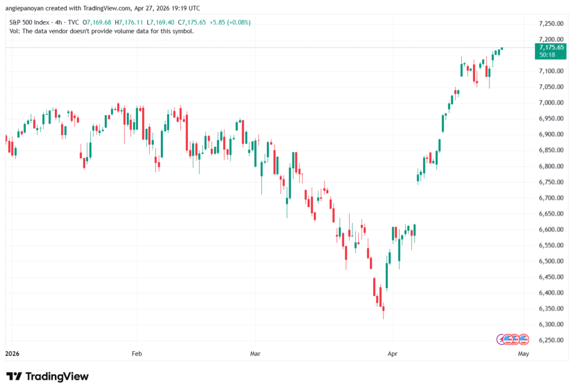Click the TradingView logo at bottom left
The width and height of the screenshot is (574, 392).
click(x=48, y=376)
